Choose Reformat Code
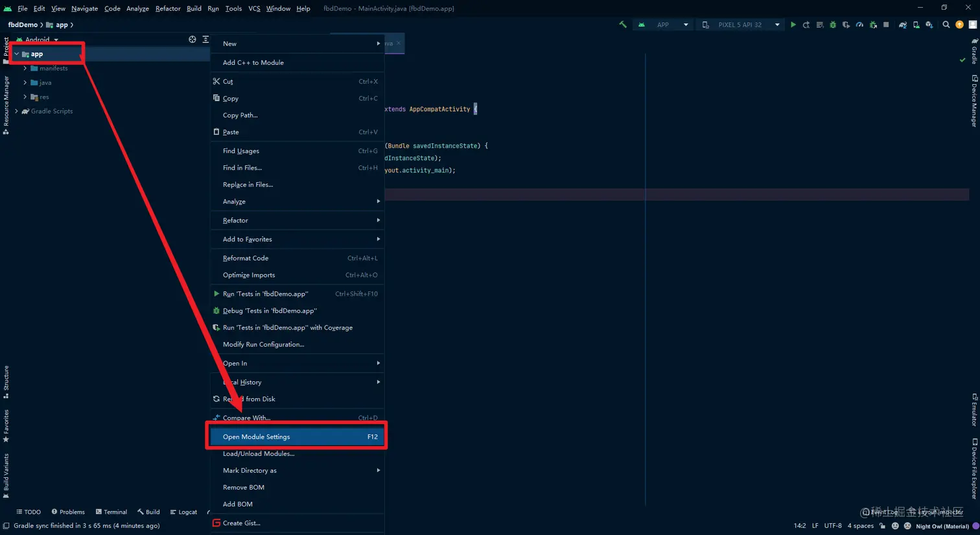The width and height of the screenshot is (980, 535). [297, 257]
